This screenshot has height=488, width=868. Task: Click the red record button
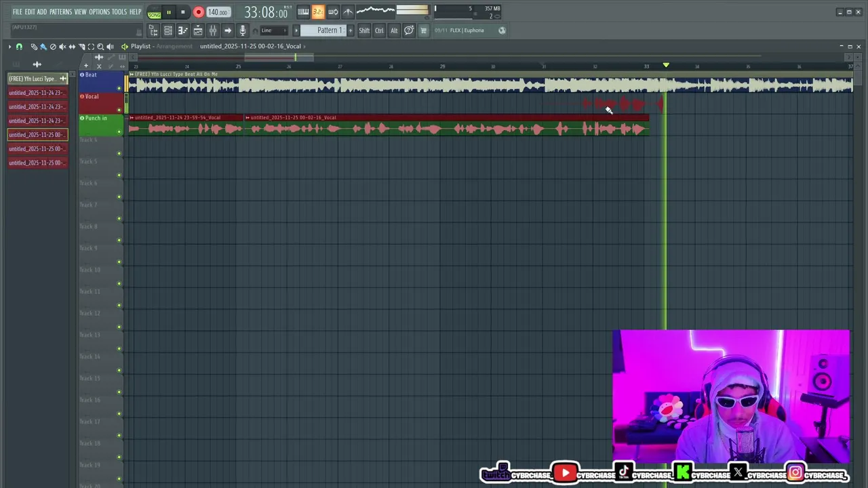(x=198, y=12)
